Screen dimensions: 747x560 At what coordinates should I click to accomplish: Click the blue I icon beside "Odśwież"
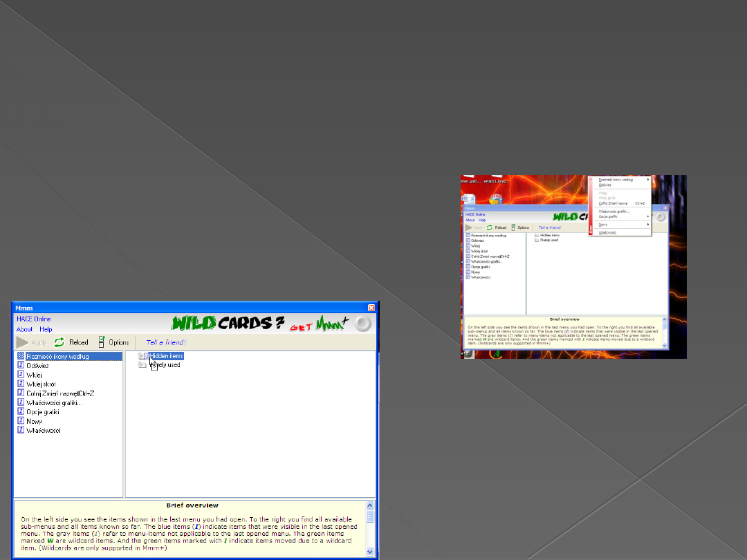[x=22, y=364]
